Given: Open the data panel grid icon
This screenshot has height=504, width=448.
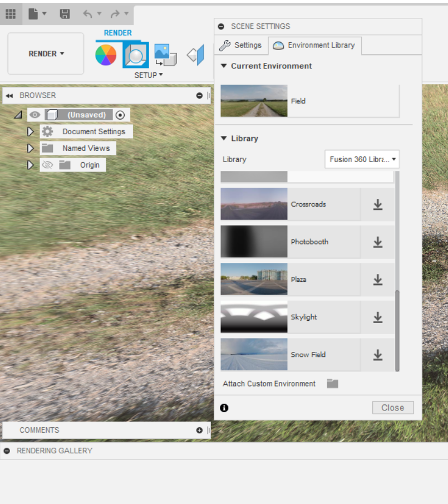Looking at the screenshot, I should (11, 14).
